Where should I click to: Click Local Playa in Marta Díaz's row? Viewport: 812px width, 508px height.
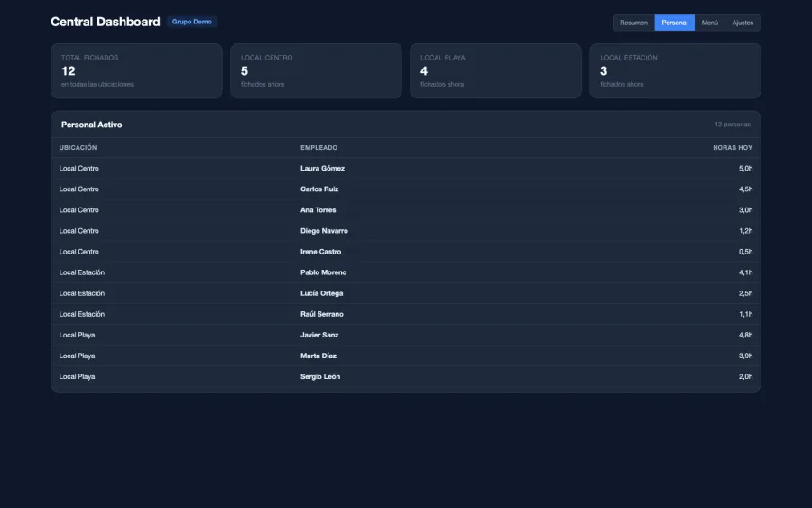click(x=78, y=356)
